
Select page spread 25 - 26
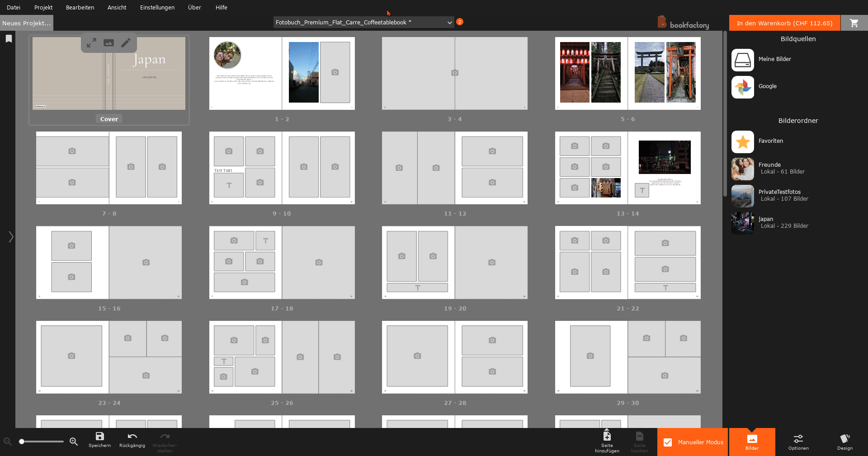point(282,357)
